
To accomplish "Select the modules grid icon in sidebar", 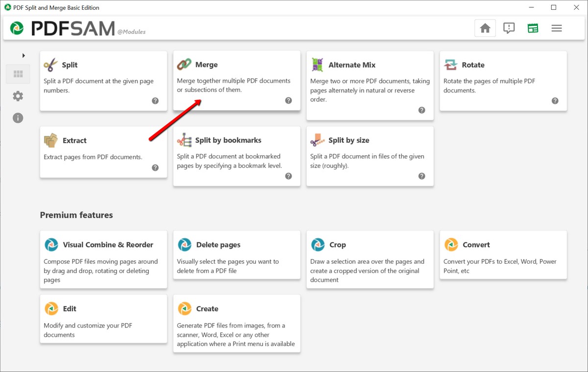I will point(18,74).
